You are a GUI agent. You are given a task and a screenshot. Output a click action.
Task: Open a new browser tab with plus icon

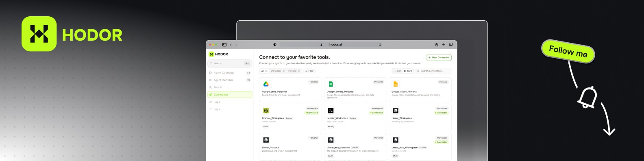(x=444, y=45)
